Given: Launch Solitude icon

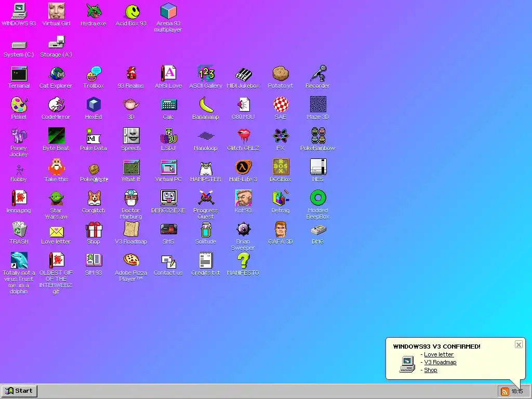Looking at the screenshot, I should pos(206,229).
